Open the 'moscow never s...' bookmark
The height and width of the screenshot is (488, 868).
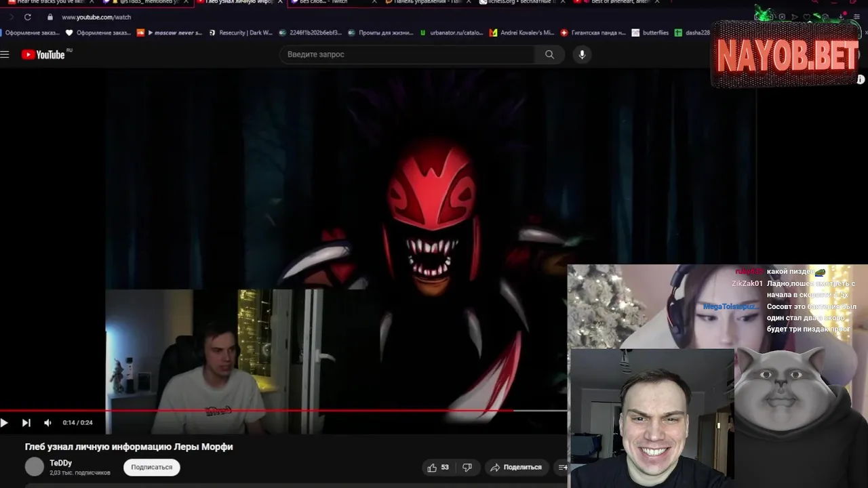[x=170, y=33]
